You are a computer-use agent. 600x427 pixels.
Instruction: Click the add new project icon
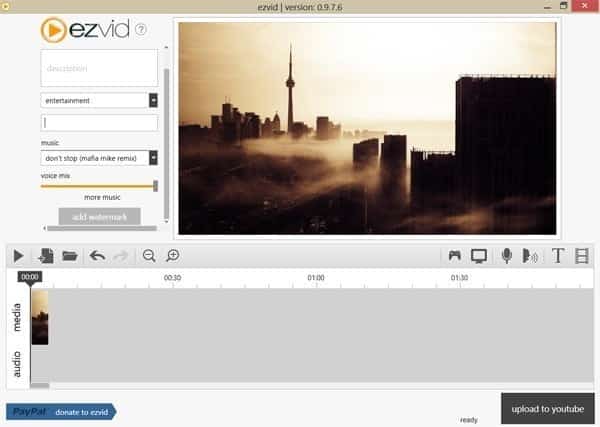coord(46,256)
